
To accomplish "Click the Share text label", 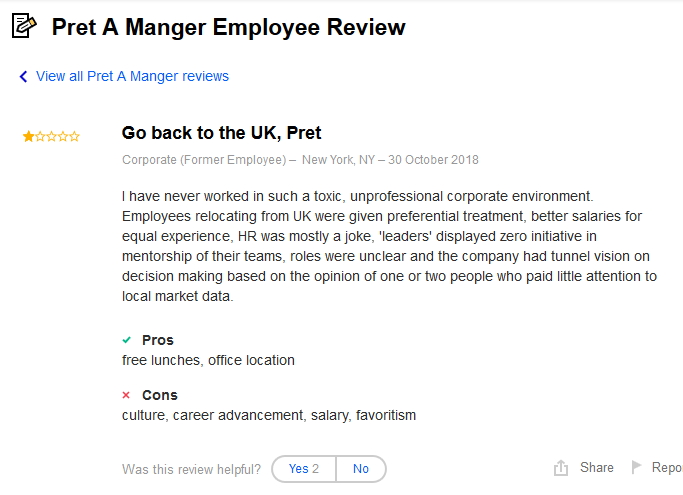I will pyautogui.click(x=597, y=467).
